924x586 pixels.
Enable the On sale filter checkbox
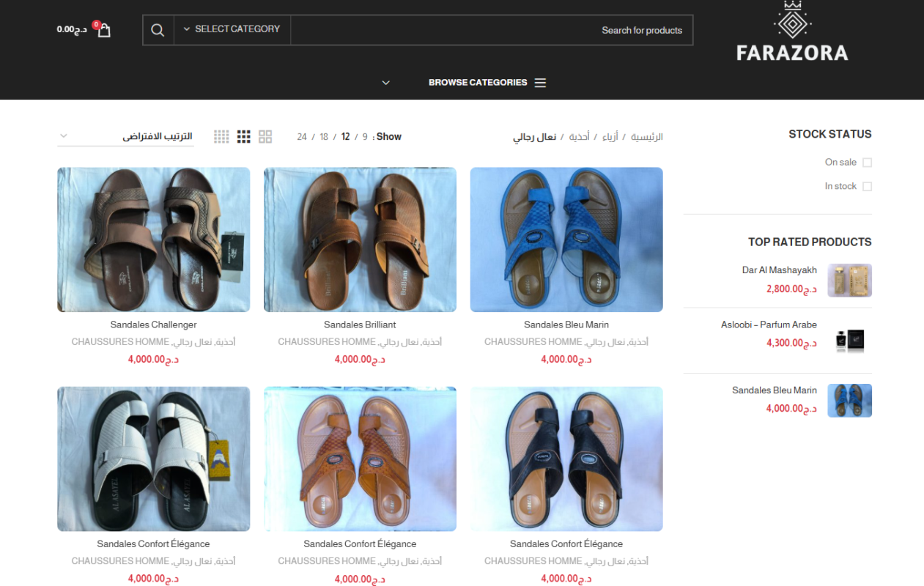867,163
